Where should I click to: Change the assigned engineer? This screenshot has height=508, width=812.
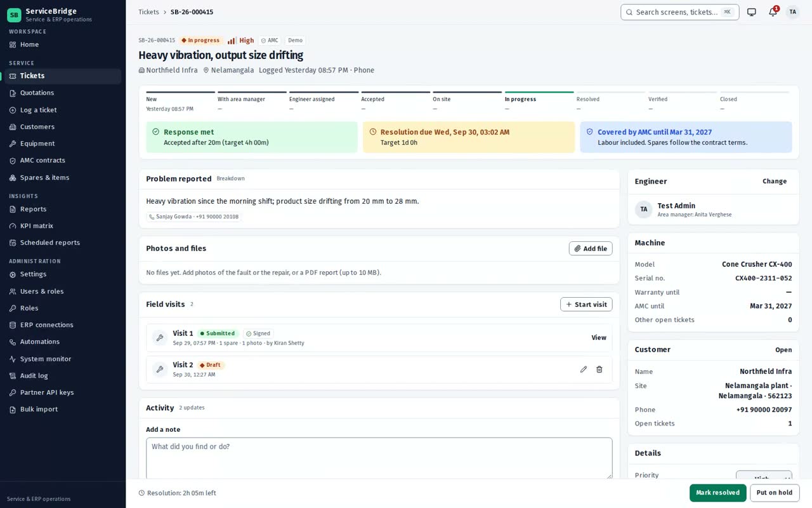(x=775, y=181)
